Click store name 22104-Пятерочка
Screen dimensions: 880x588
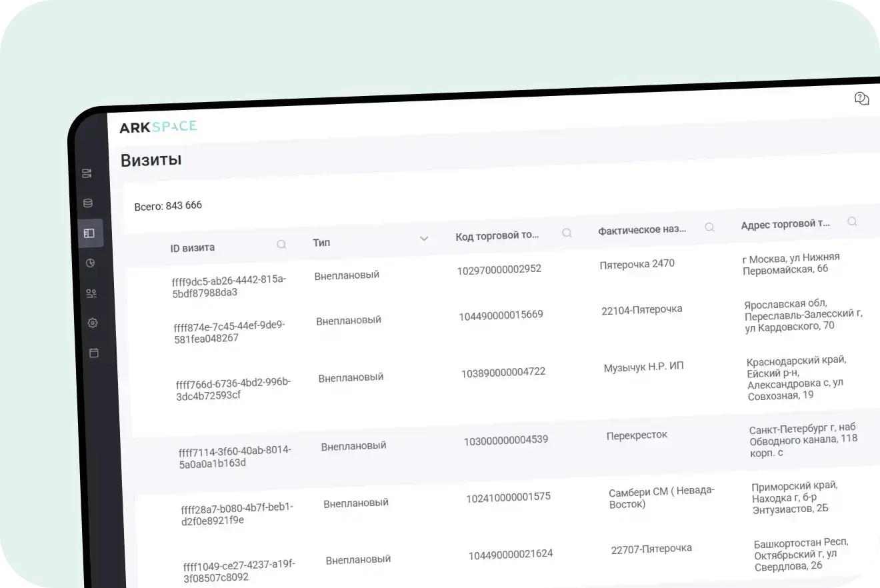coord(641,309)
